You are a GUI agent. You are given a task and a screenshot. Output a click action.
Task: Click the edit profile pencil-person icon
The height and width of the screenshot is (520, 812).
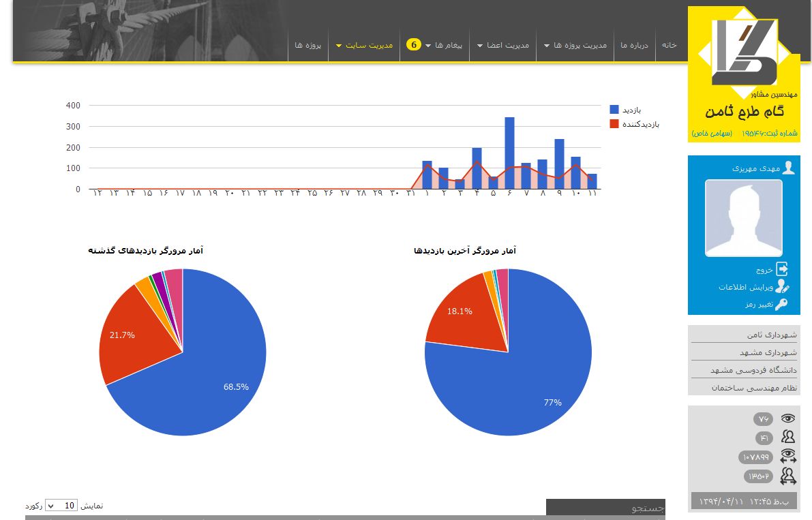[x=782, y=287]
